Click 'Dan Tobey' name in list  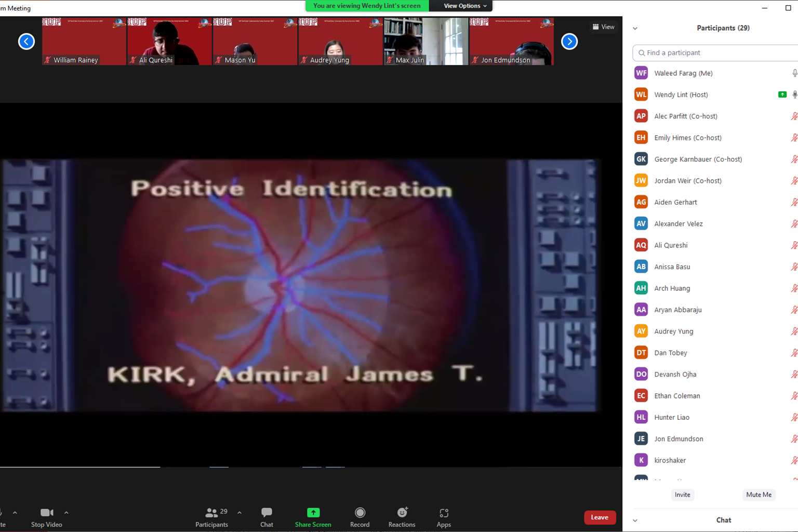(671, 353)
